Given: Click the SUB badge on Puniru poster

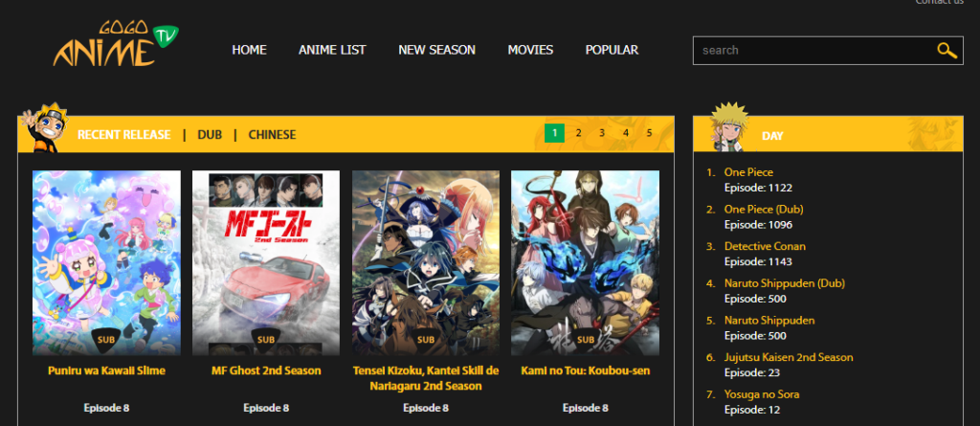Looking at the screenshot, I should 106,340.
